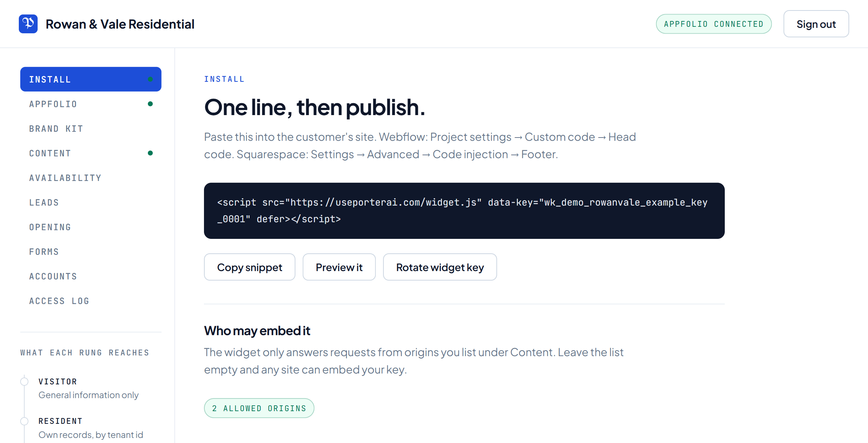Sign out of the account
Screen dimensions: 868x443
816,24
